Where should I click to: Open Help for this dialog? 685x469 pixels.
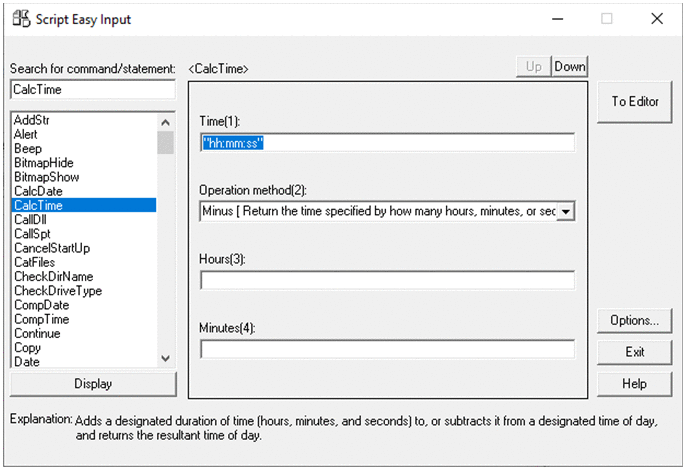tap(634, 383)
